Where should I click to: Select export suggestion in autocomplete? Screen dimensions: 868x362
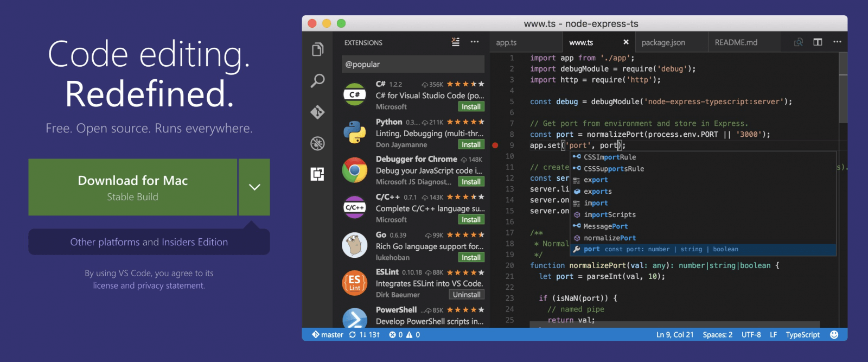coord(703,180)
